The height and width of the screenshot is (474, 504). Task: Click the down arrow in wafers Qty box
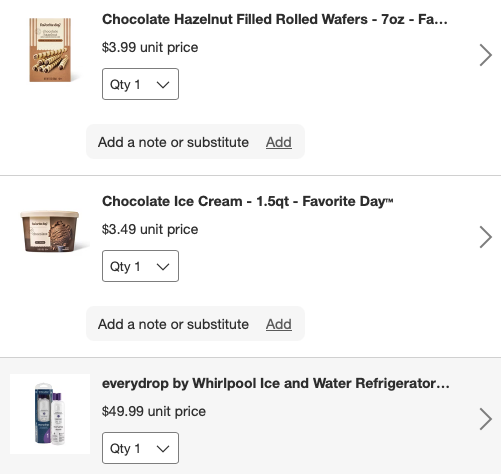163,85
